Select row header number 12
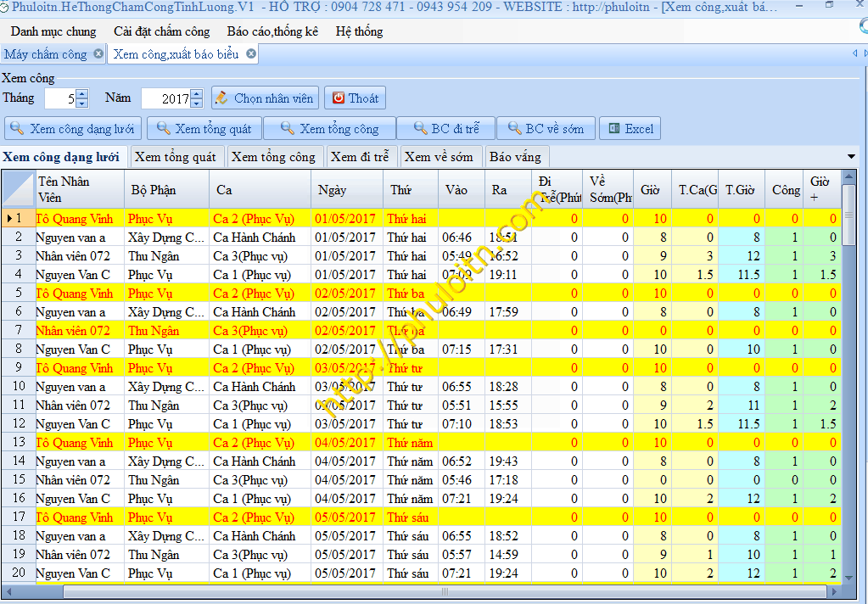 tap(19, 423)
